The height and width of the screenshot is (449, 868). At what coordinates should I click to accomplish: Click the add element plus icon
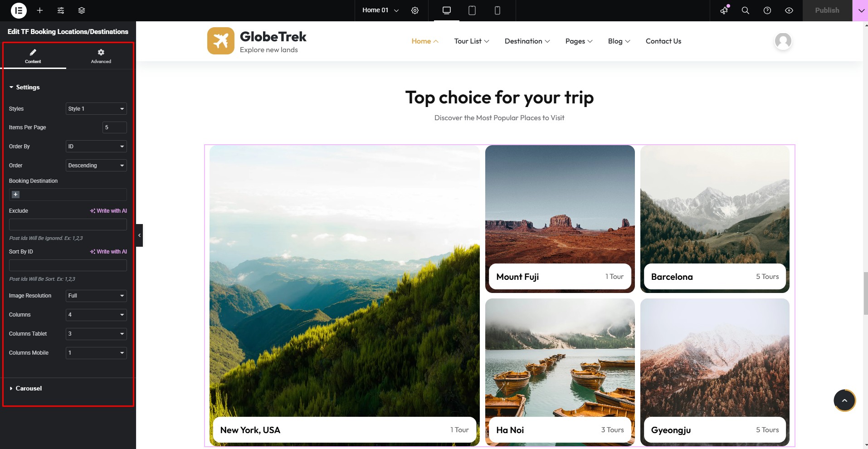[x=40, y=10]
